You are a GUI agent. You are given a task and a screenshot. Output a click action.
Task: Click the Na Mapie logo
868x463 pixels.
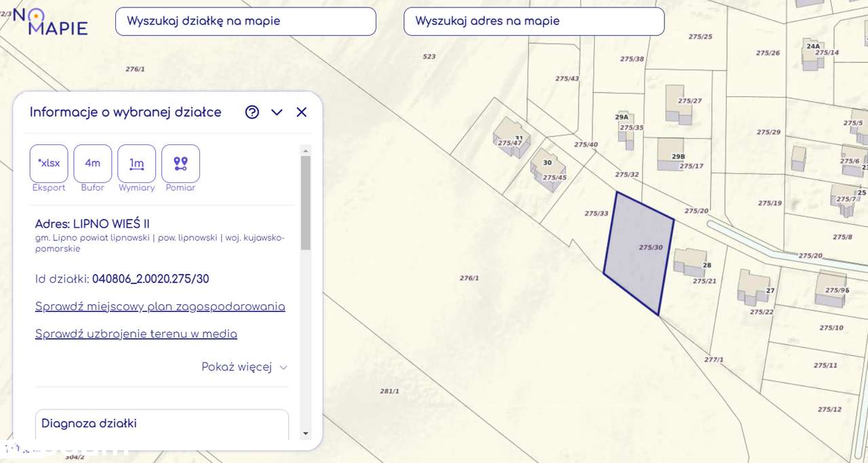click(50, 21)
